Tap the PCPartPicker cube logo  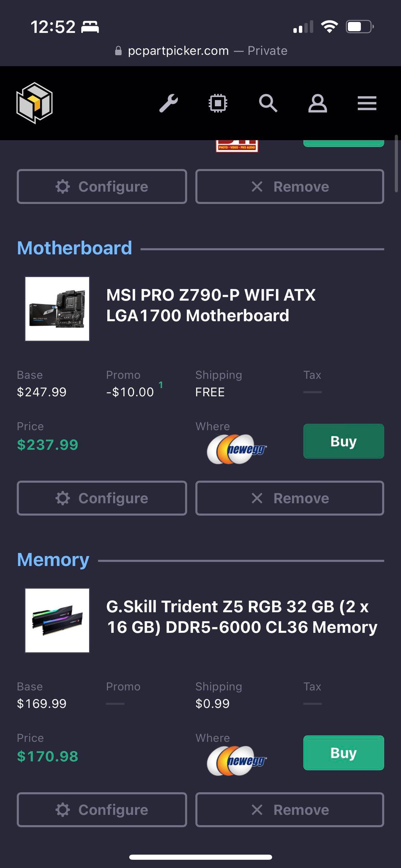click(x=35, y=103)
